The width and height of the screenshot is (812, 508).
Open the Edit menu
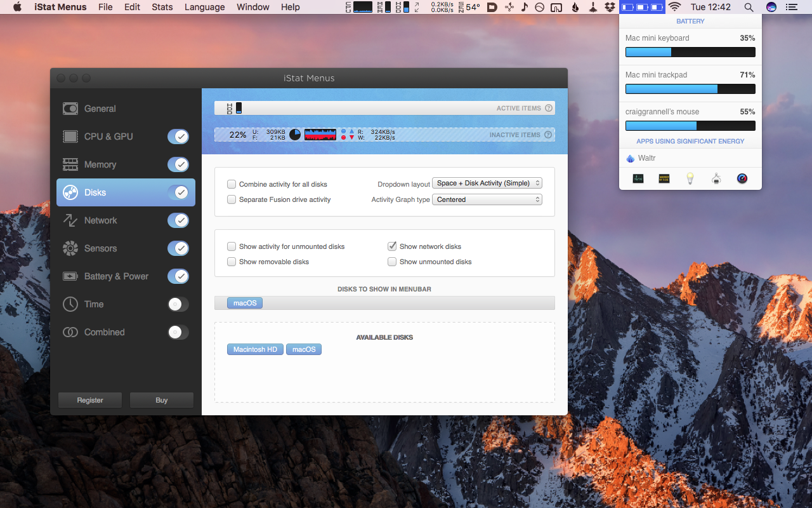132,7
